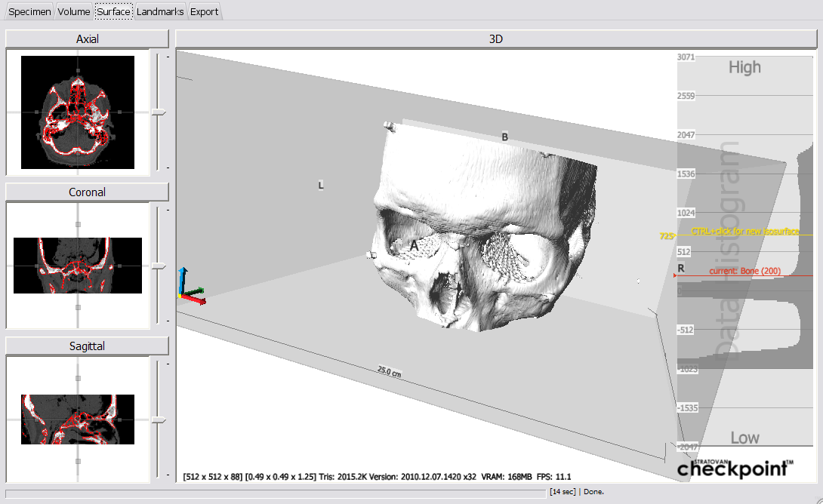
Task: Click the 1024 level on data histogram
Action: pyautogui.click(x=686, y=213)
